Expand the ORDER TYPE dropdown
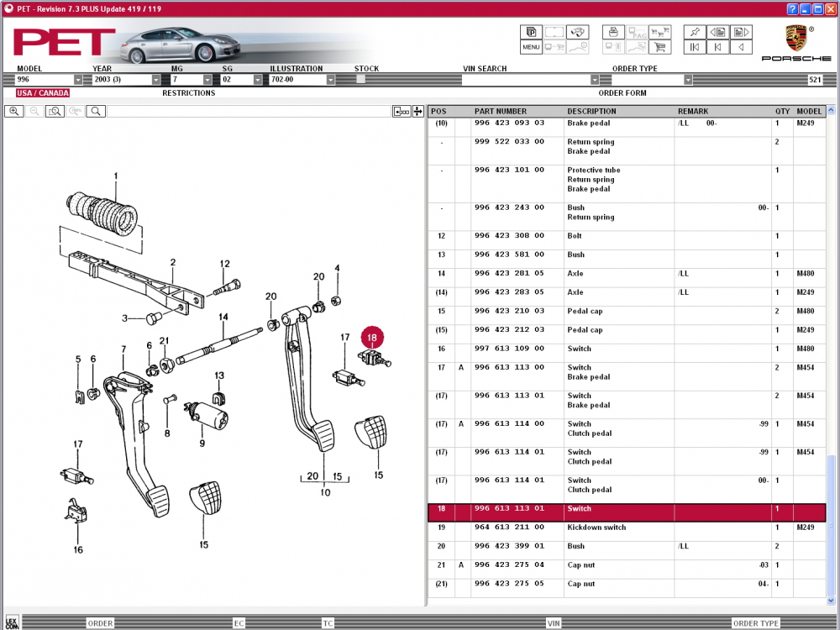The height and width of the screenshot is (630, 840). pyautogui.click(x=688, y=80)
